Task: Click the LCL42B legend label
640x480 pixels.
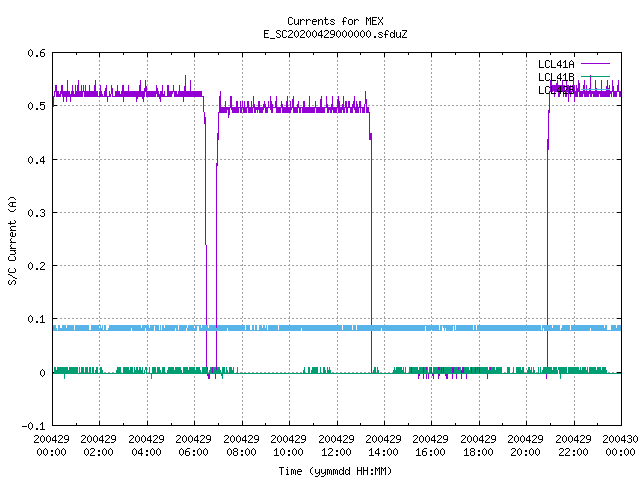Action: tap(556, 90)
